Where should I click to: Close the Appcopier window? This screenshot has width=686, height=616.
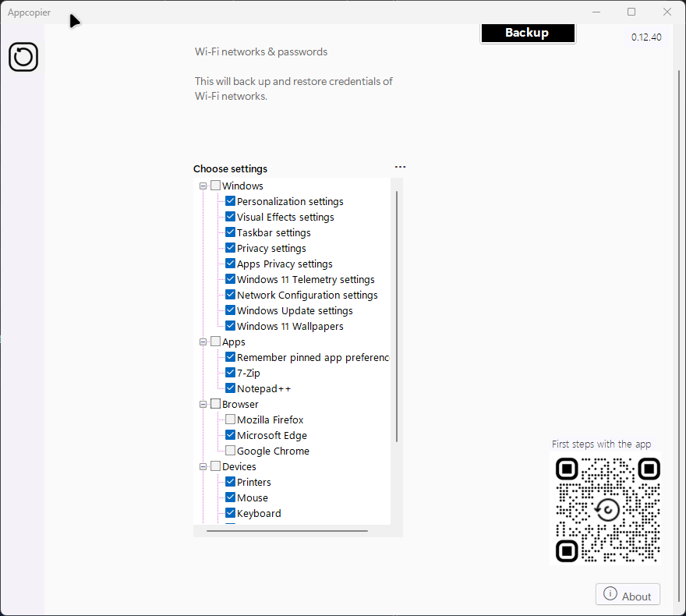(x=667, y=12)
